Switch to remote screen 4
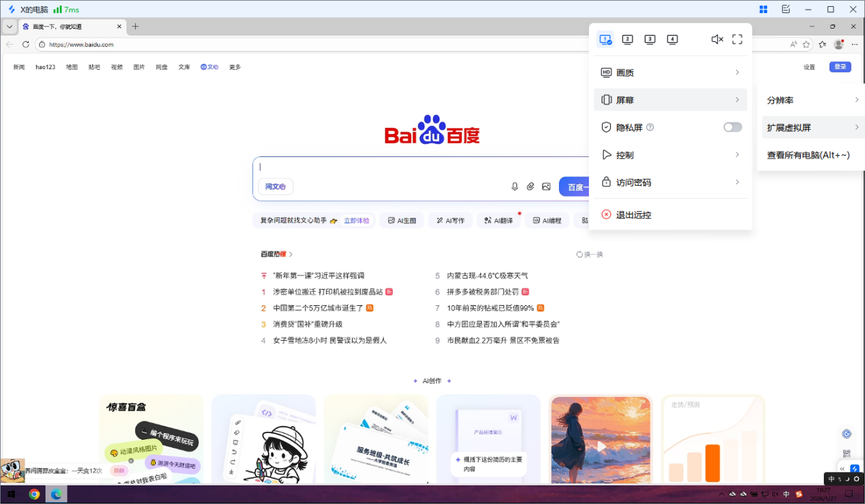Viewport: 865px width, 504px height. coord(672,40)
